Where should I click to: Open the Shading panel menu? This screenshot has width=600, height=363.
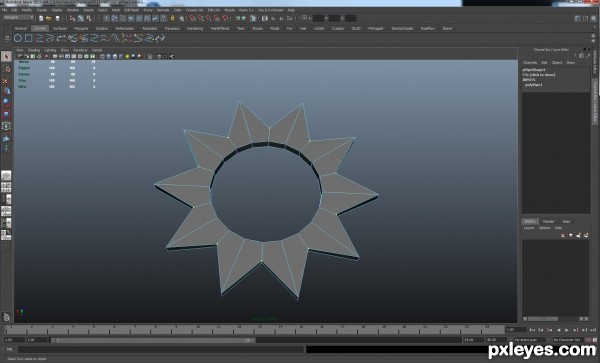pyautogui.click(x=34, y=50)
